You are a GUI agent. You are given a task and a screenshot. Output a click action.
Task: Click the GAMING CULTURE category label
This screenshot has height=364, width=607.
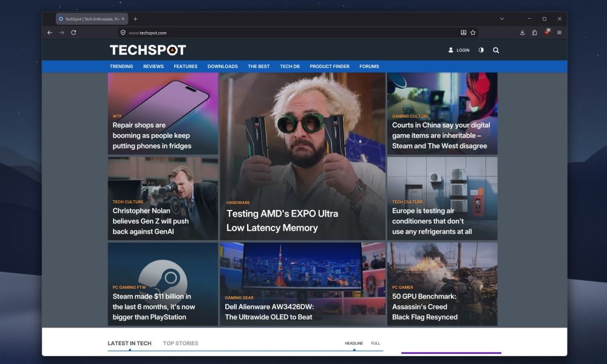(410, 116)
